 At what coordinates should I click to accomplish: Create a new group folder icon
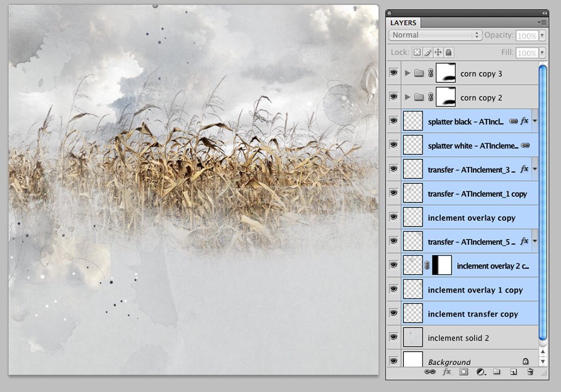coord(496,372)
